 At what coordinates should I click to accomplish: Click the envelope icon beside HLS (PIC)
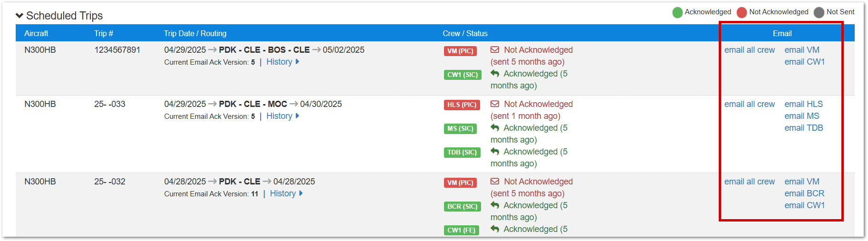pos(495,104)
